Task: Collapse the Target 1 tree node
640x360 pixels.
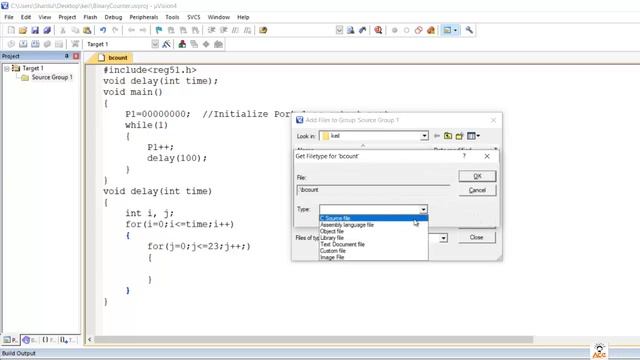Action: (x=7, y=69)
